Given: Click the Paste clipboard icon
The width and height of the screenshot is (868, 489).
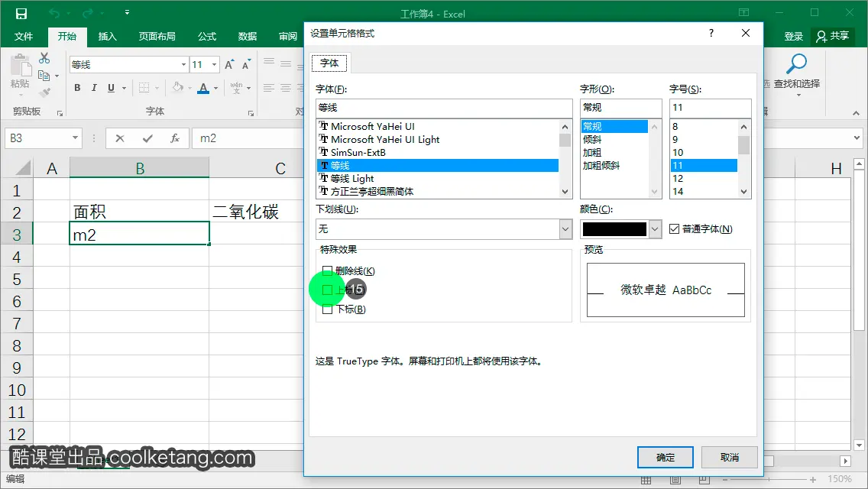Looking at the screenshot, I should [21, 66].
